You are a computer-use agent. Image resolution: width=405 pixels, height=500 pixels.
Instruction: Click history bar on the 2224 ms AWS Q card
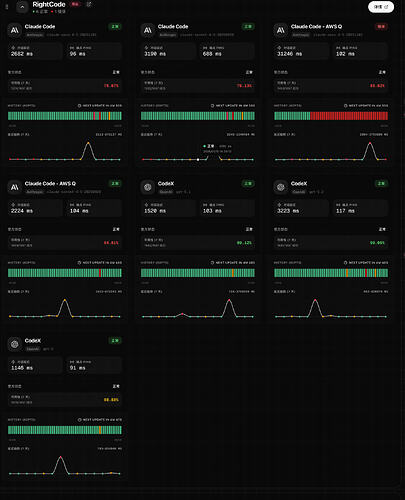pos(65,273)
